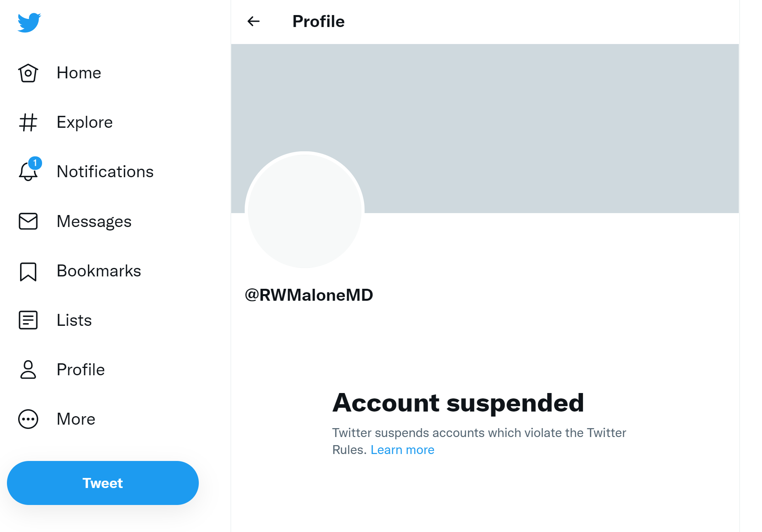Click the blue Tweet button
This screenshot has width=762, height=532.
coord(103,483)
